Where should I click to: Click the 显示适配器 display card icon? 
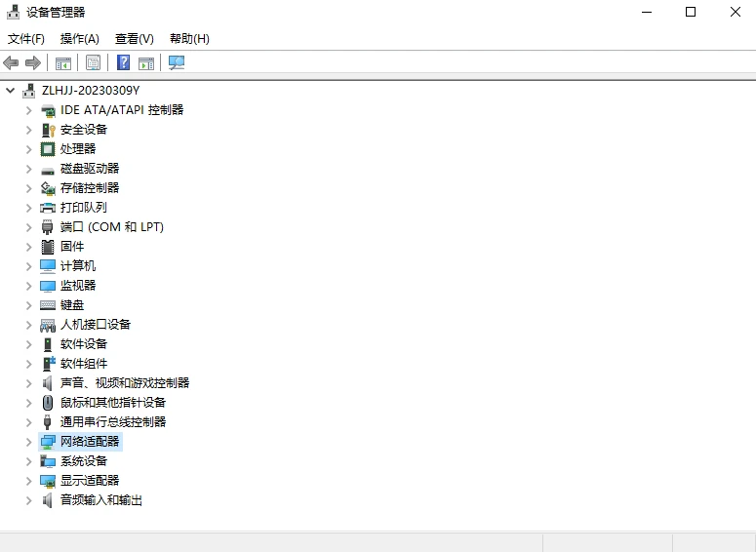(x=48, y=481)
